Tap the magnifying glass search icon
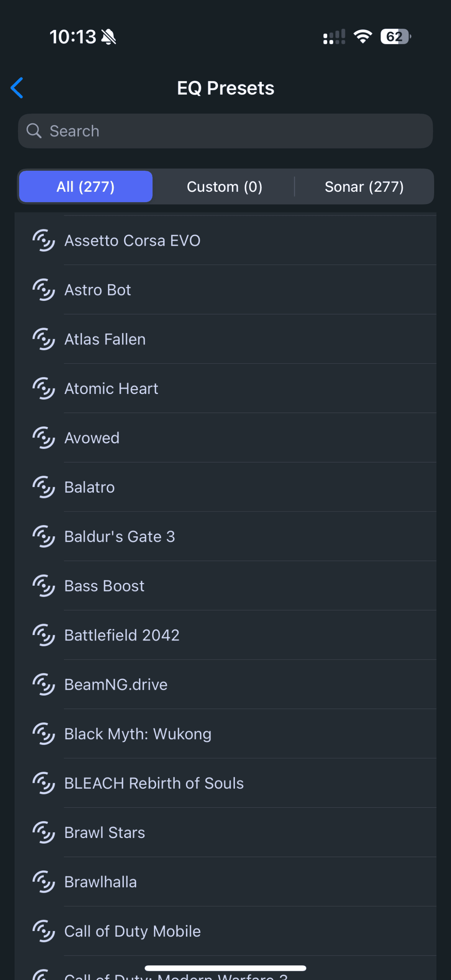The image size is (451, 980). coord(34,131)
